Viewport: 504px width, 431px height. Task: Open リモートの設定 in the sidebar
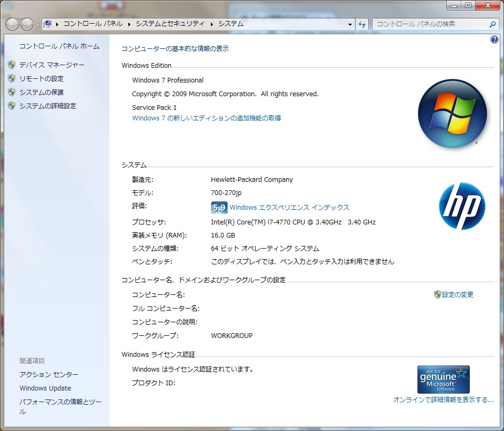pos(41,78)
